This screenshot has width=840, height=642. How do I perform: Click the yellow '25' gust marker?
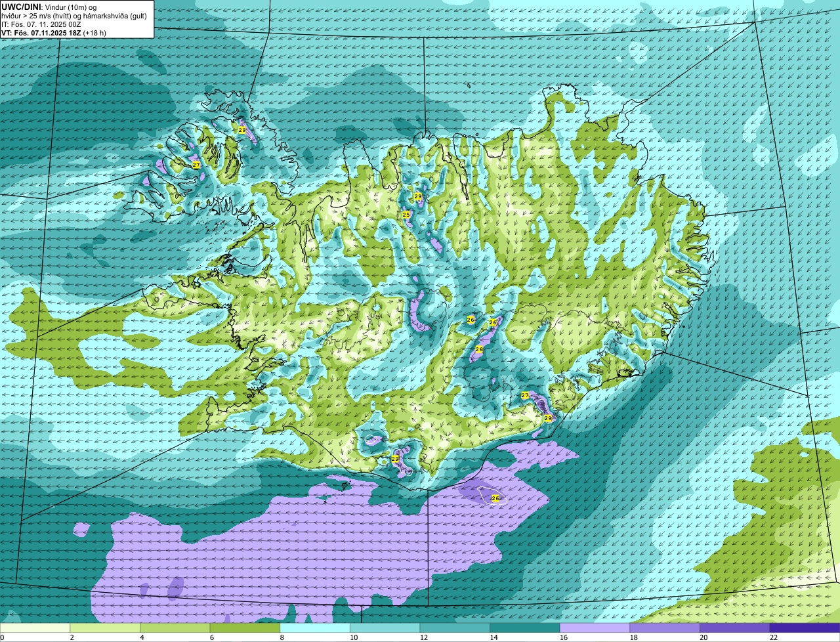(x=406, y=215)
